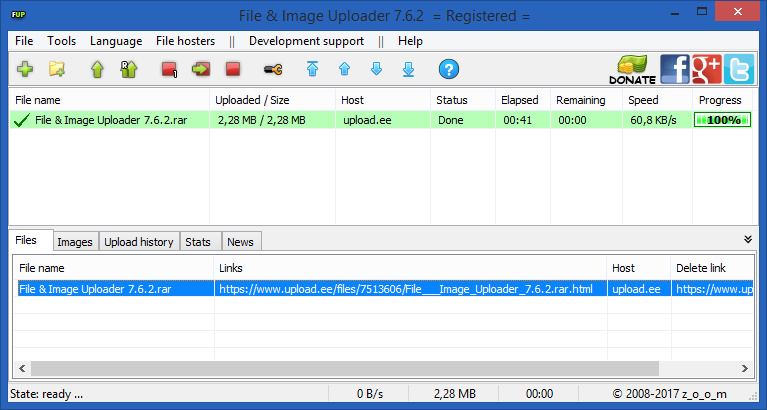Click the blue Move up arrow icon
The width and height of the screenshot is (767, 410).
click(344, 69)
